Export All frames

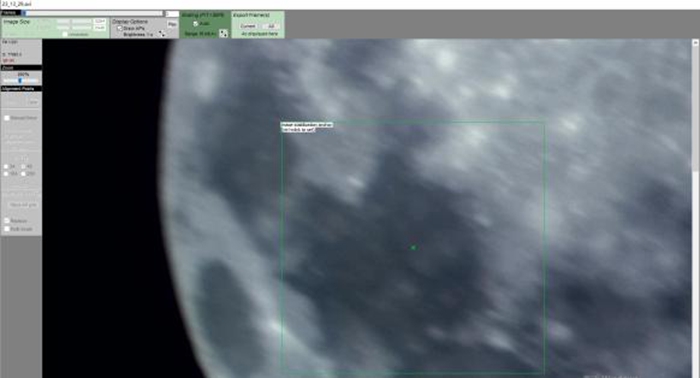271,26
